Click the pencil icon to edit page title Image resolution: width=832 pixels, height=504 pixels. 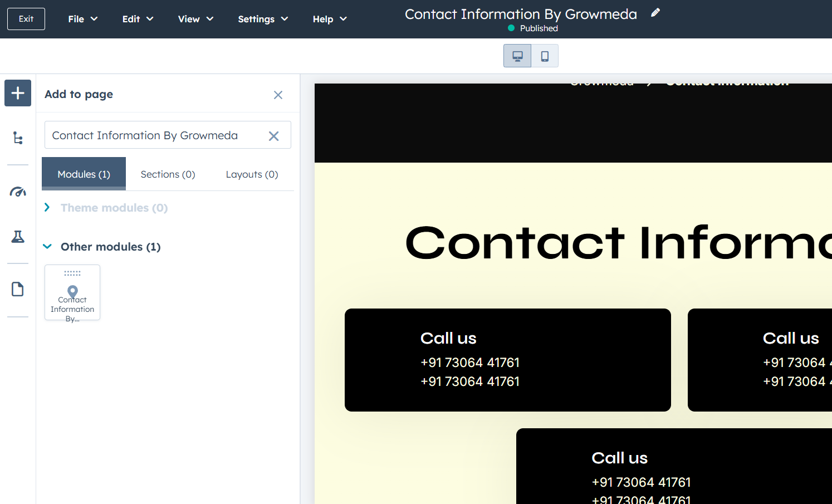[655, 13]
